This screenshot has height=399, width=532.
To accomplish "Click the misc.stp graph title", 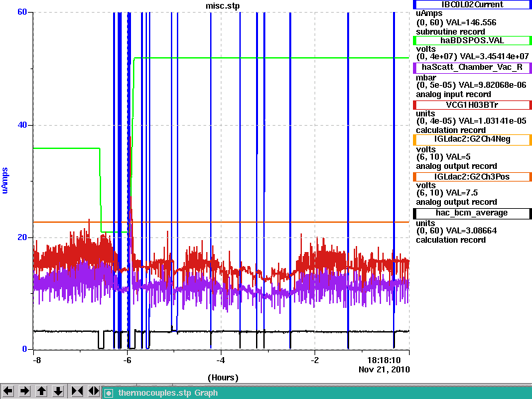I will click(222, 6).
